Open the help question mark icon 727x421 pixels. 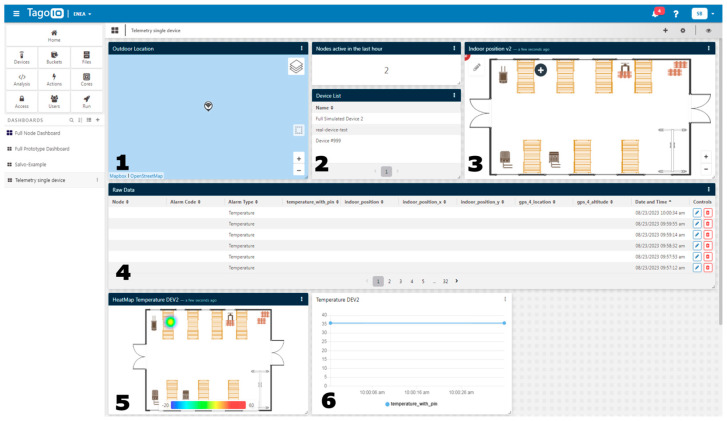pos(676,14)
